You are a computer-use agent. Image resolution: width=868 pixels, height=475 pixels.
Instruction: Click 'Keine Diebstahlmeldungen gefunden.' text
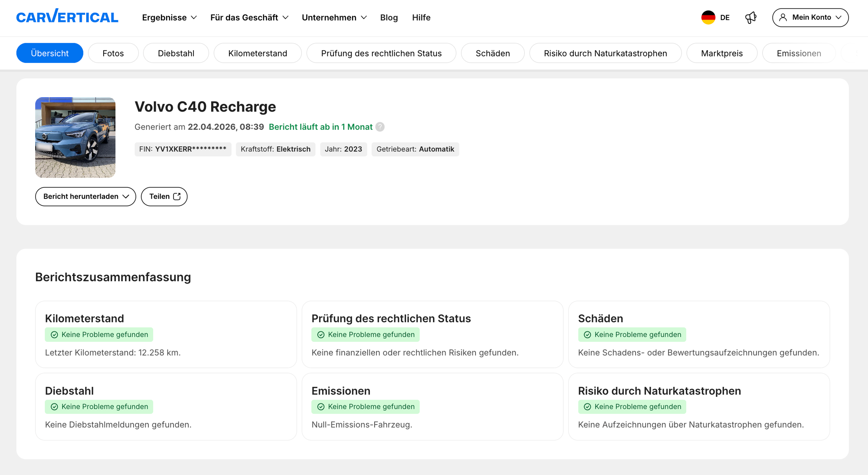tap(118, 424)
